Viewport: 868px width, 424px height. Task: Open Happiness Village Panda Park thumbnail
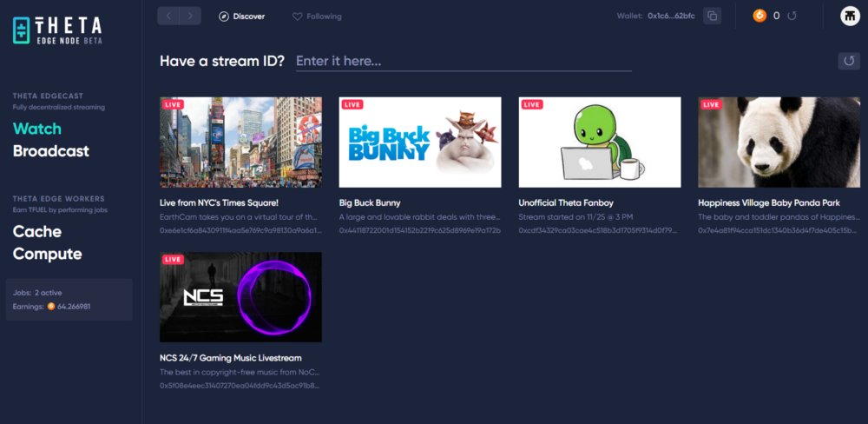tap(779, 142)
